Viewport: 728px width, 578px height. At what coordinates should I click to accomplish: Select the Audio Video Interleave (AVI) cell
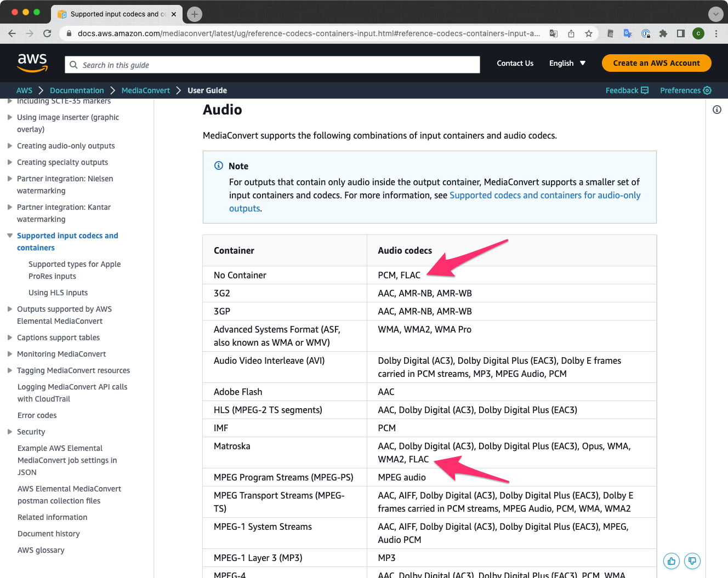click(285, 367)
